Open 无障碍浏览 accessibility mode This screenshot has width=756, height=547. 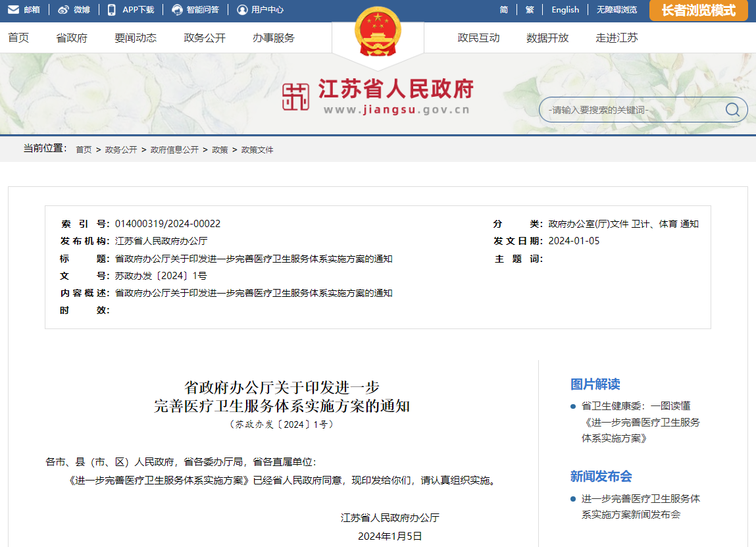click(617, 10)
